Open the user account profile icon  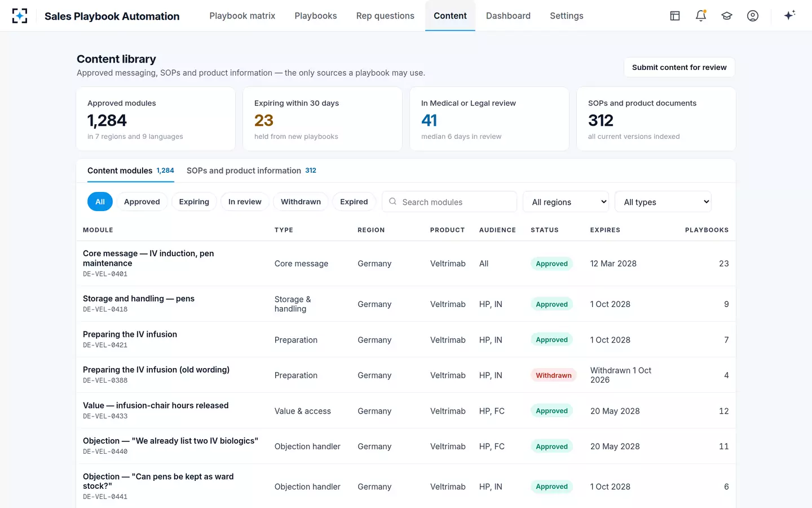pos(753,16)
